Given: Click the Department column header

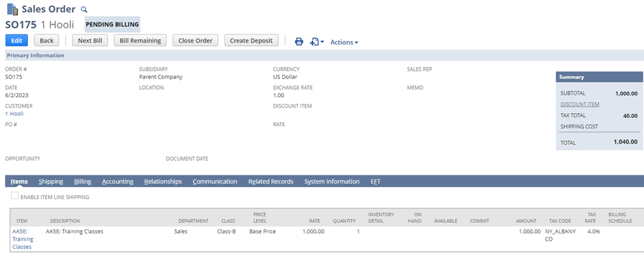Looking at the screenshot, I should [x=194, y=221].
